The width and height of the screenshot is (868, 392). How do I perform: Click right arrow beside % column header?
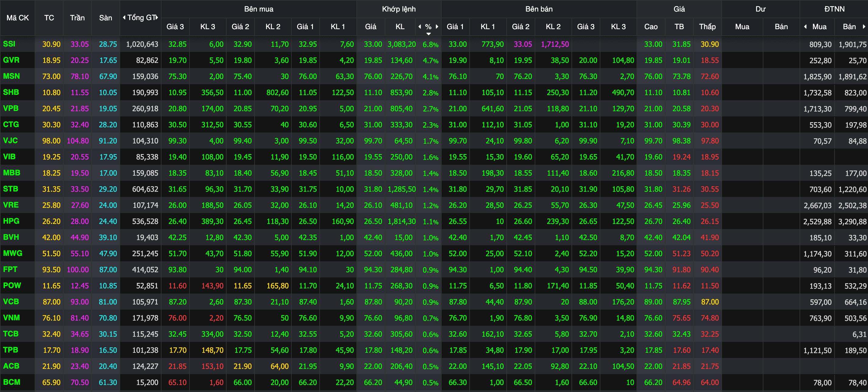point(437,27)
